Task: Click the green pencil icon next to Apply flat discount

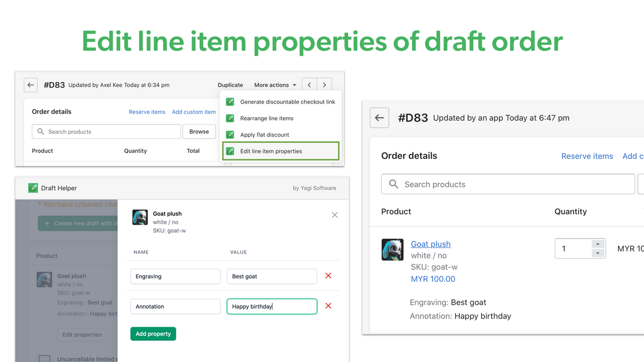Action: click(x=230, y=135)
